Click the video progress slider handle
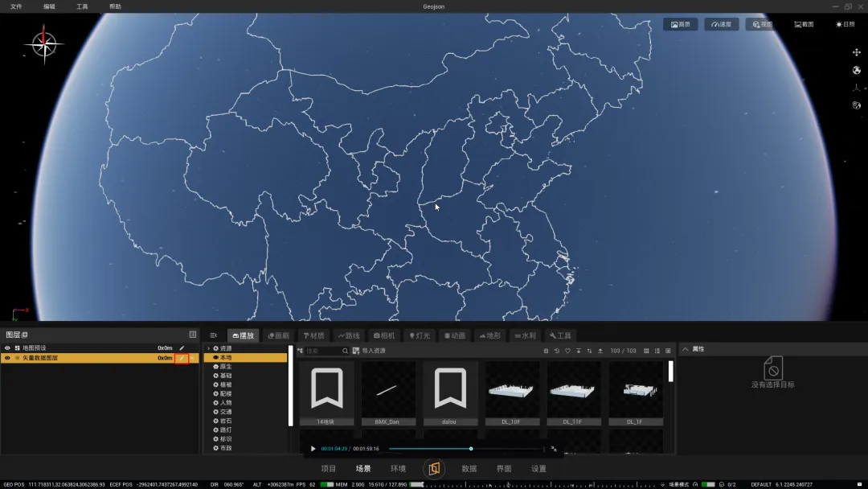868x489 pixels. coord(471,449)
